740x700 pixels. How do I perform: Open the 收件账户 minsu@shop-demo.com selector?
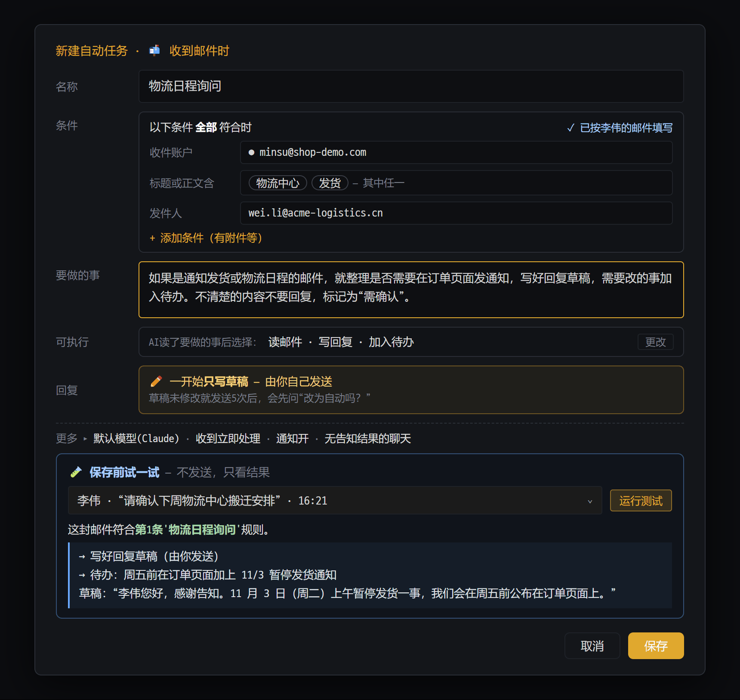tap(456, 152)
